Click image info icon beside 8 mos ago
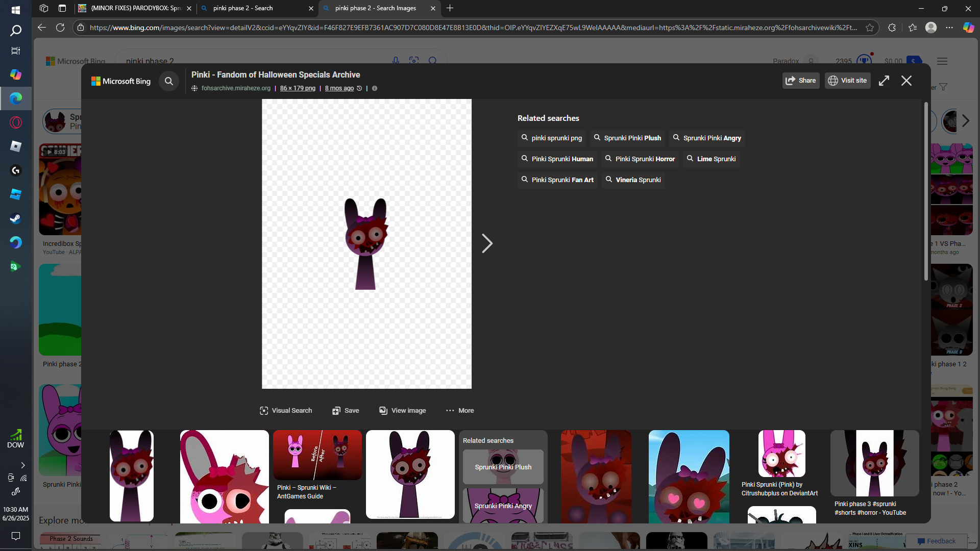This screenshot has height=551, width=980. coord(375,88)
